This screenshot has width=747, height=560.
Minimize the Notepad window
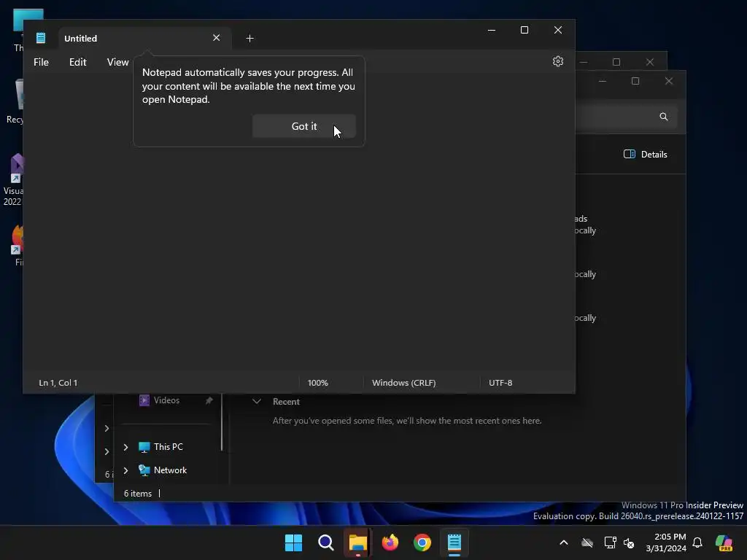[x=492, y=30]
